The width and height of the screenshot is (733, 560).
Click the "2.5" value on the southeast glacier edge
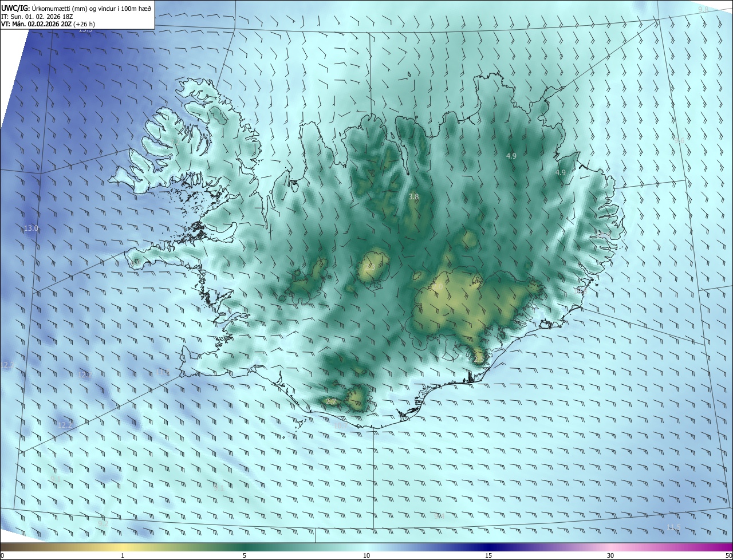479,359
